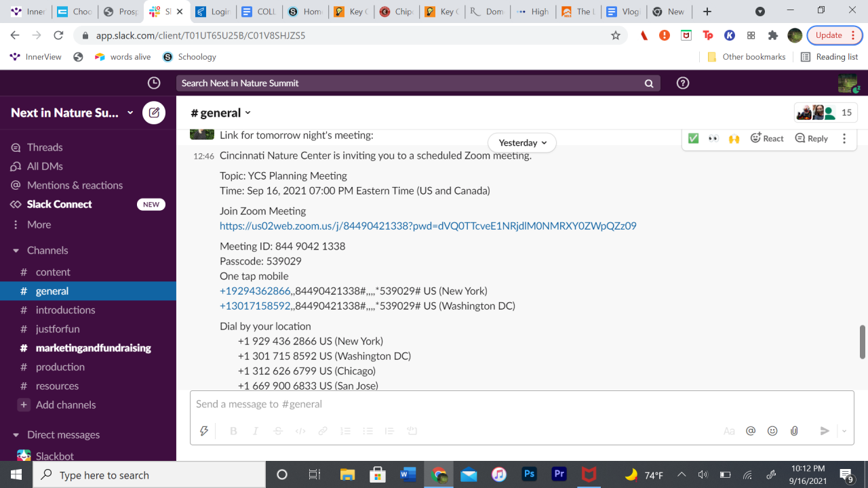This screenshot has width=868, height=488.
Task: Open Slack message history clock
Action: [154, 83]
